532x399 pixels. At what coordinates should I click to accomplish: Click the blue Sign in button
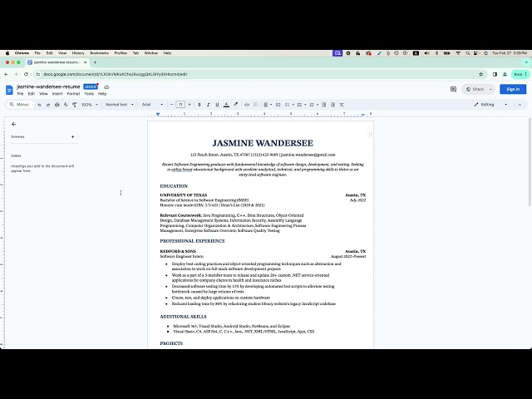click(x=513, y=89)
